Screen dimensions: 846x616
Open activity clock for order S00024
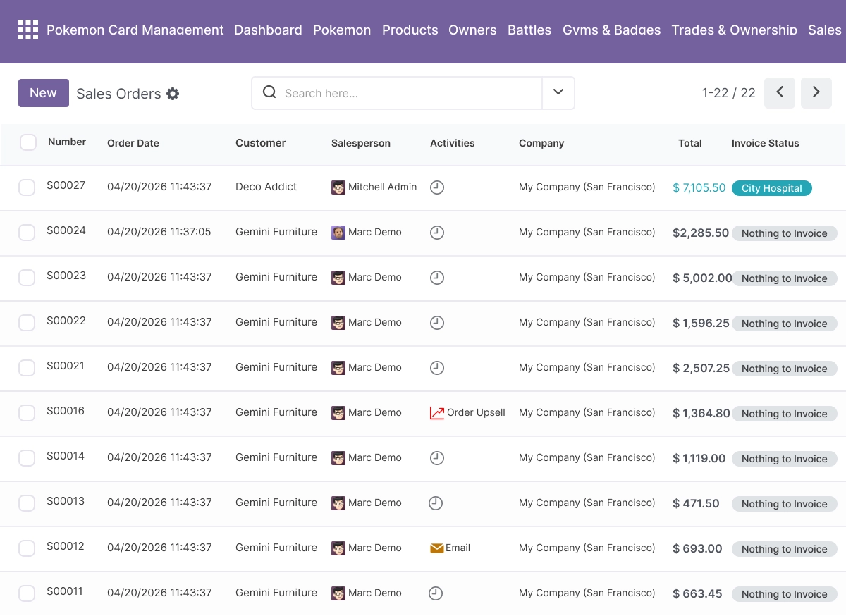[437, 233]
